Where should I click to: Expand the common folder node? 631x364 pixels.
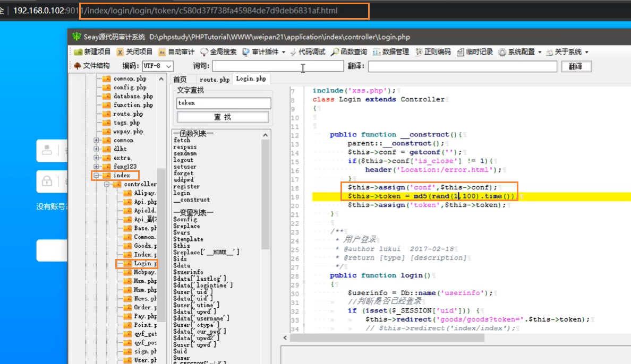click(x=96, y=141)
